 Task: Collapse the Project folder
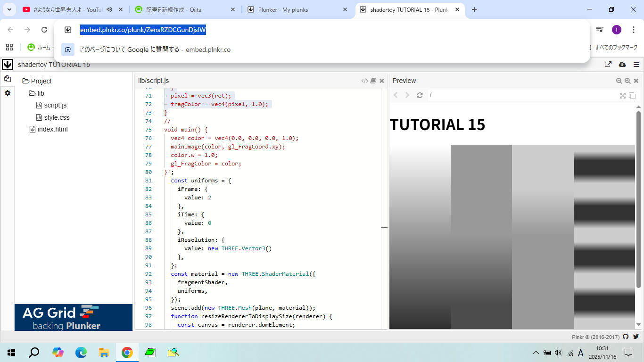[37, 81]
